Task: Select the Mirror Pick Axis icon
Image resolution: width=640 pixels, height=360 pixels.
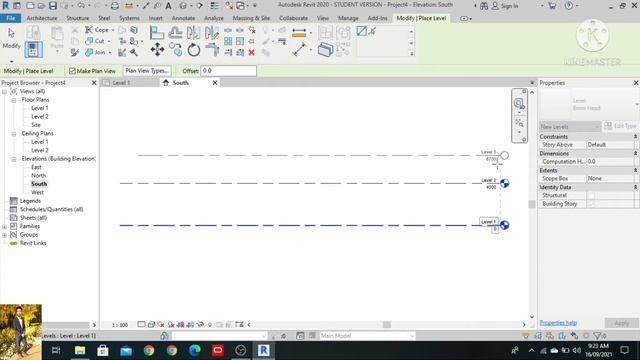Action: [193, 32]
